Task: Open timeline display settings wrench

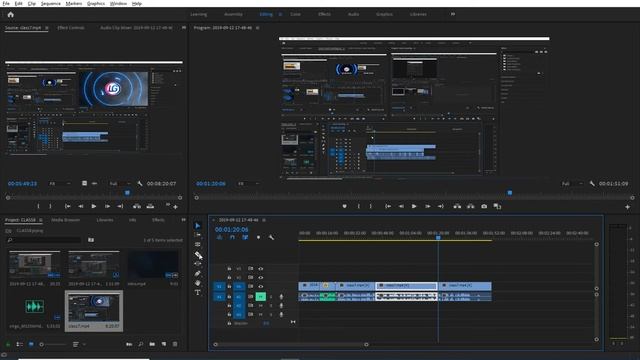Action: 271,237
